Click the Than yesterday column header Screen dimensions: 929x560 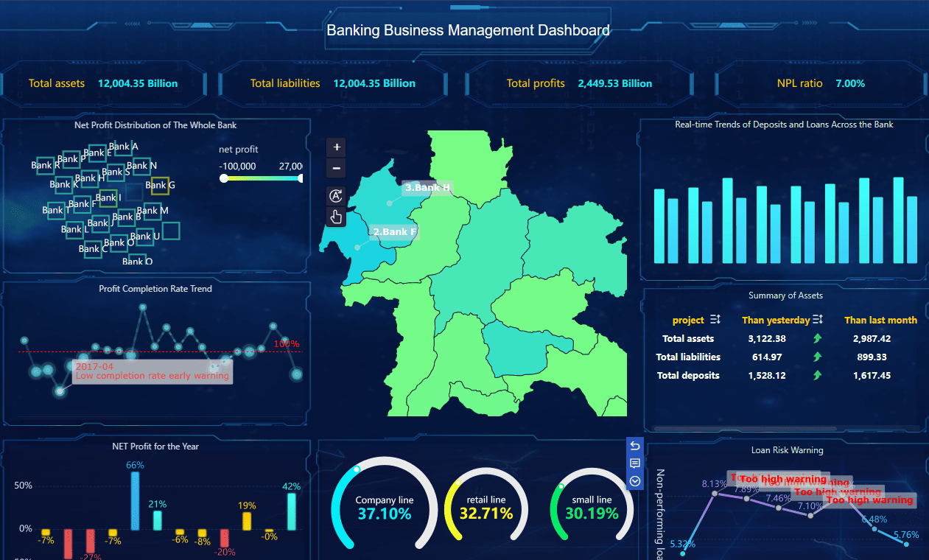[776, 320]
